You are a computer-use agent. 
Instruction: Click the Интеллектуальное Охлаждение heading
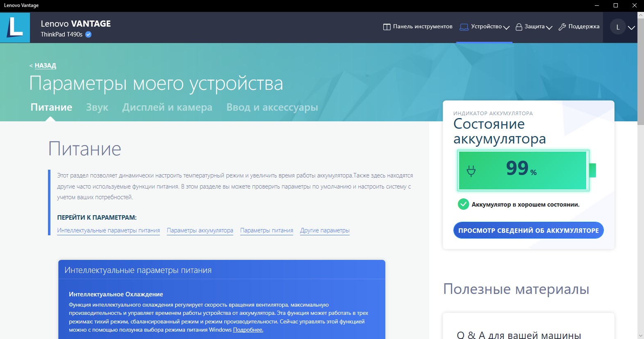pos(116,294)
